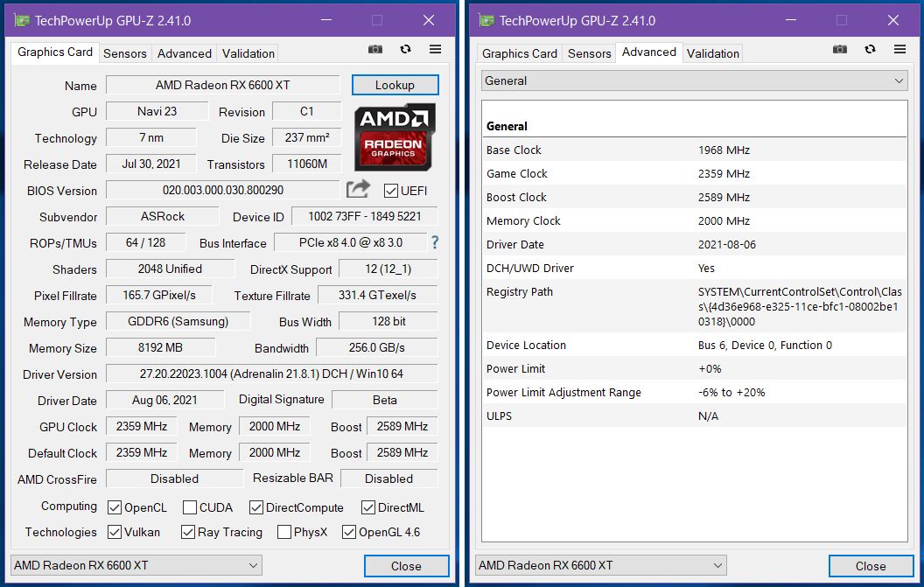924x587 pixels.
Task: Open the hamburger menu in left window
Action: pyautogui.click(x=435, y=50)
